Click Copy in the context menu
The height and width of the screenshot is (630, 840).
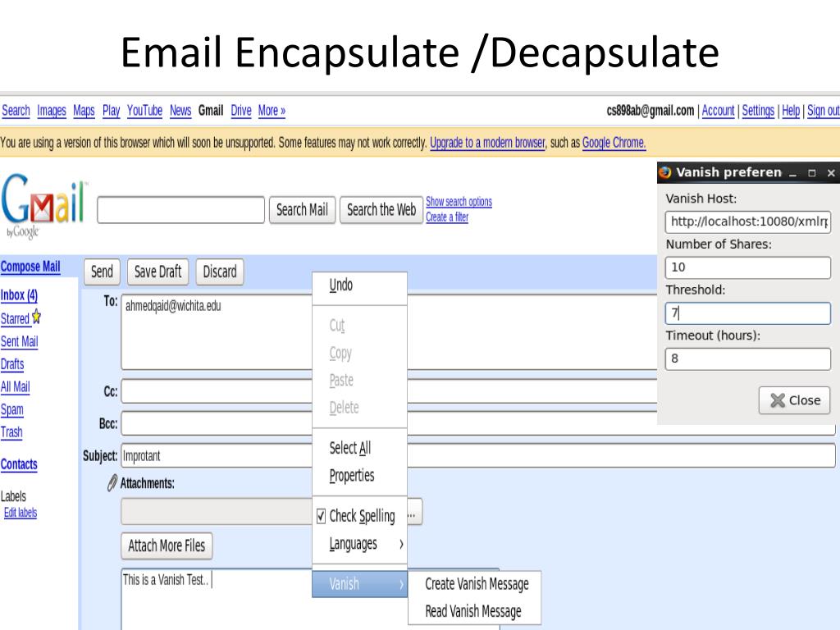pyautogui.click(x=360, y=353)
